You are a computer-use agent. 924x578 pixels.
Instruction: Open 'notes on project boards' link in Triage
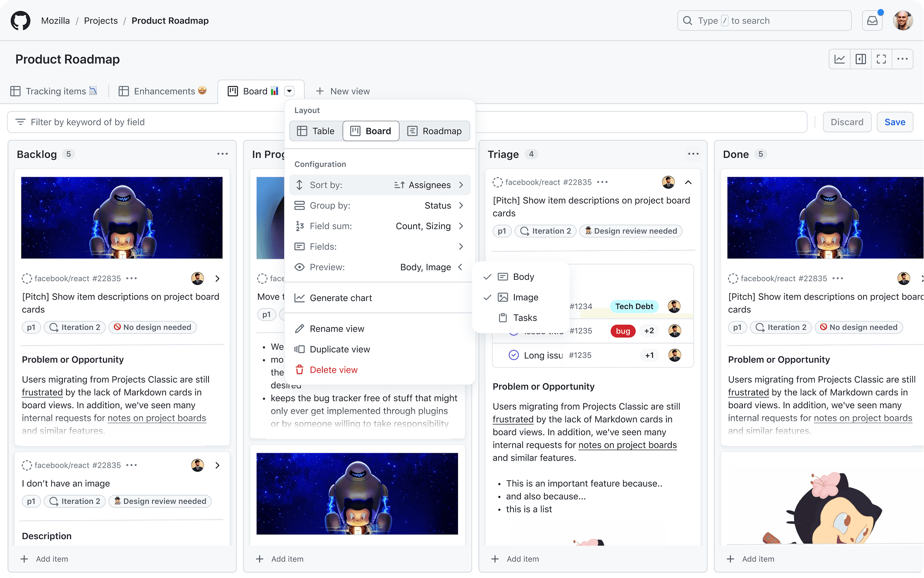[627, 445]
